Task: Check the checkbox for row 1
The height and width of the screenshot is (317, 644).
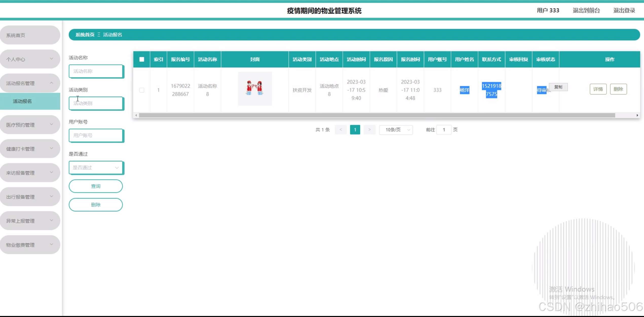Action: pyautogui.click(x=142, y=90)
